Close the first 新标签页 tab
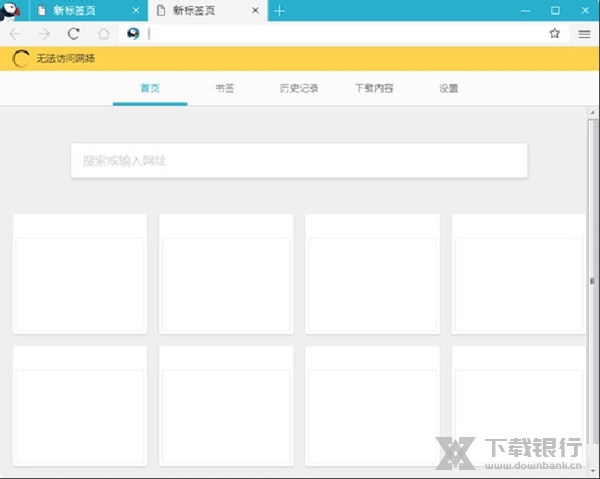The image size is (600, 479). 136,11
